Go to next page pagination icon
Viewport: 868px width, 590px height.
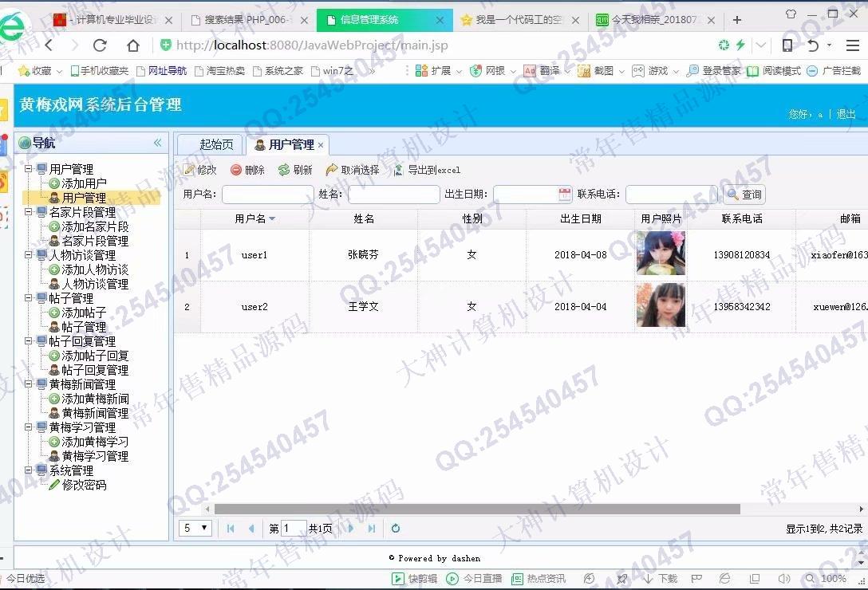click(x=351, y=529)
